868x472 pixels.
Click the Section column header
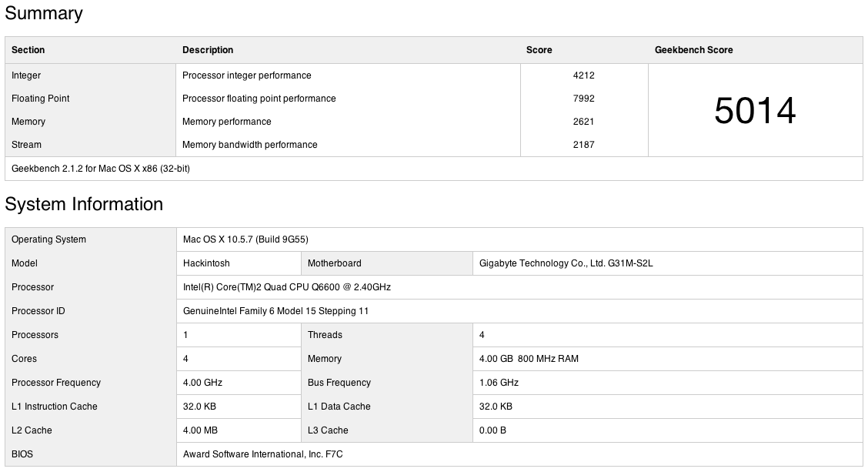pyautogui.click(x=28, y=50)
